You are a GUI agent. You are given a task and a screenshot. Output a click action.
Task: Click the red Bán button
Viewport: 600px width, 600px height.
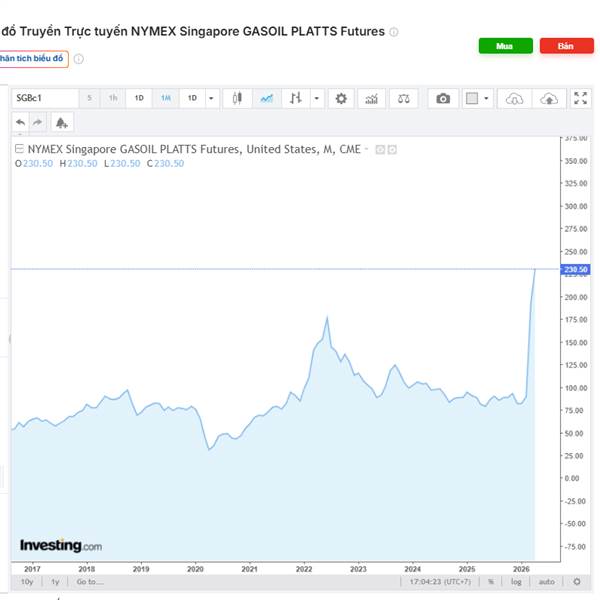click(567, 46)
